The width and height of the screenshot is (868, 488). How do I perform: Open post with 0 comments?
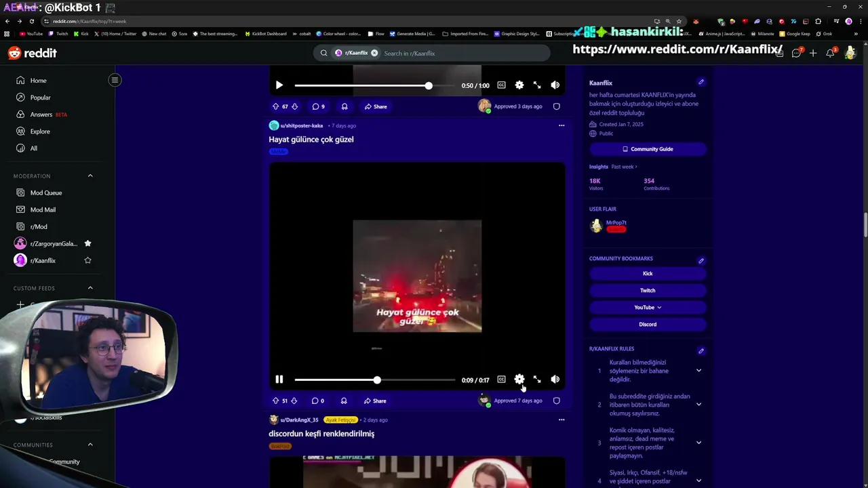(x=317, y=401)
